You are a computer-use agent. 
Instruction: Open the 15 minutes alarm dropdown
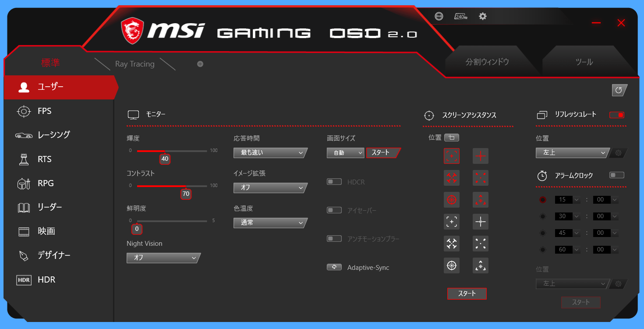pos(567,200)
